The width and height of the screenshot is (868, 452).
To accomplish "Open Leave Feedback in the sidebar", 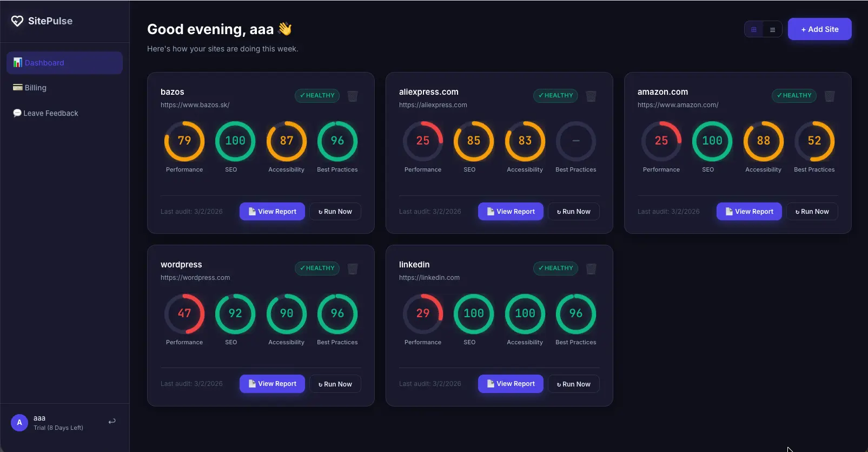I will point(64,113).
